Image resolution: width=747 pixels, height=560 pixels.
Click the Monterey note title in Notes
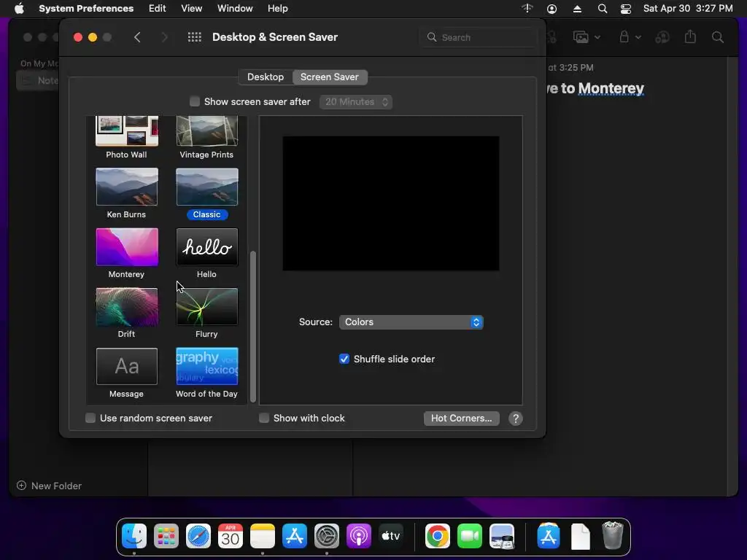[595, 88]
